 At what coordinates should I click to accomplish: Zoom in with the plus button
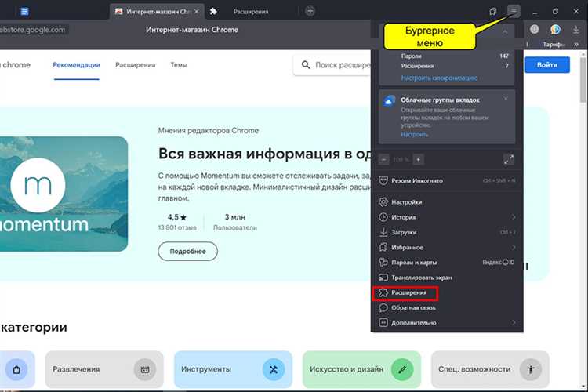pos(419,159)
